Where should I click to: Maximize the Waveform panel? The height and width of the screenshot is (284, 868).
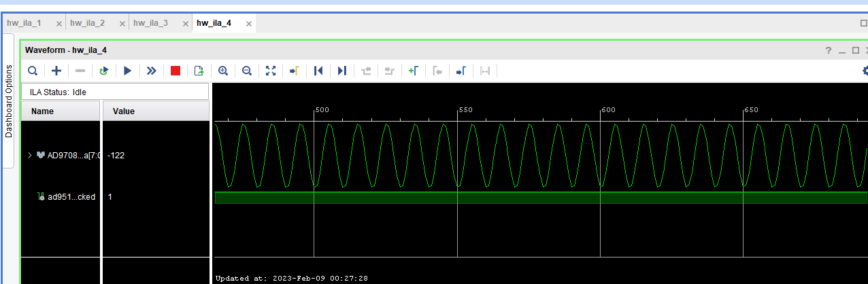click(855, 51)
